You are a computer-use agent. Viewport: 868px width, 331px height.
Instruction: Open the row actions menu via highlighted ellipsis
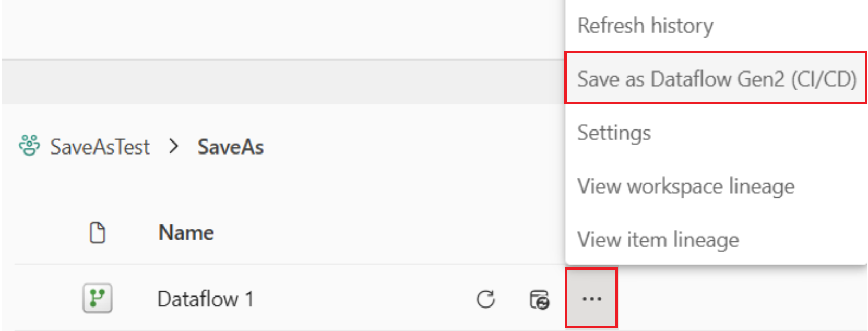592,299
